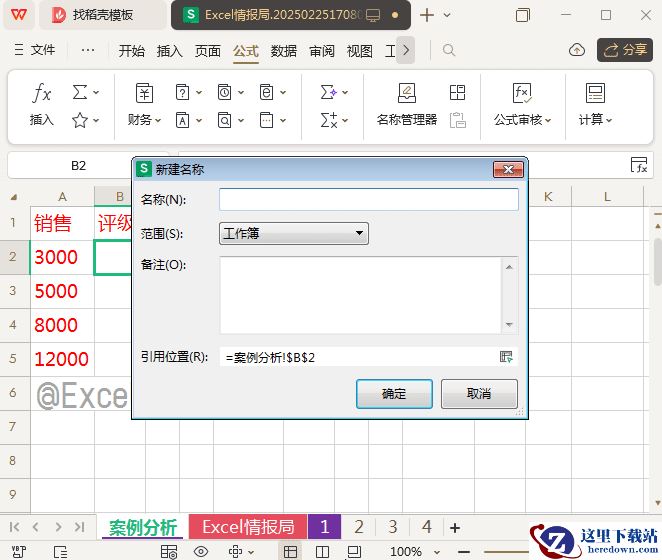Screen dimensions: 662x560
Task: Click the AI formula sigma sparkle icon
Action: 329,92
